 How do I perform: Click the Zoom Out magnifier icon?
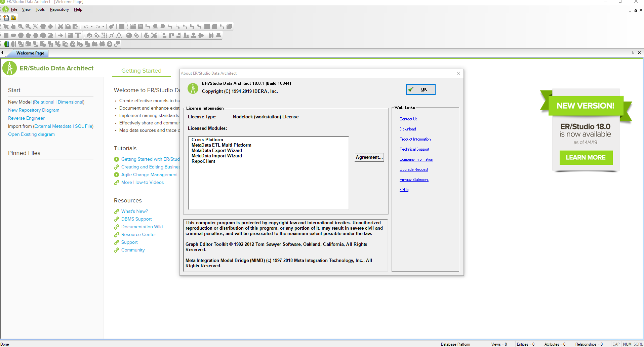point(28,27)
